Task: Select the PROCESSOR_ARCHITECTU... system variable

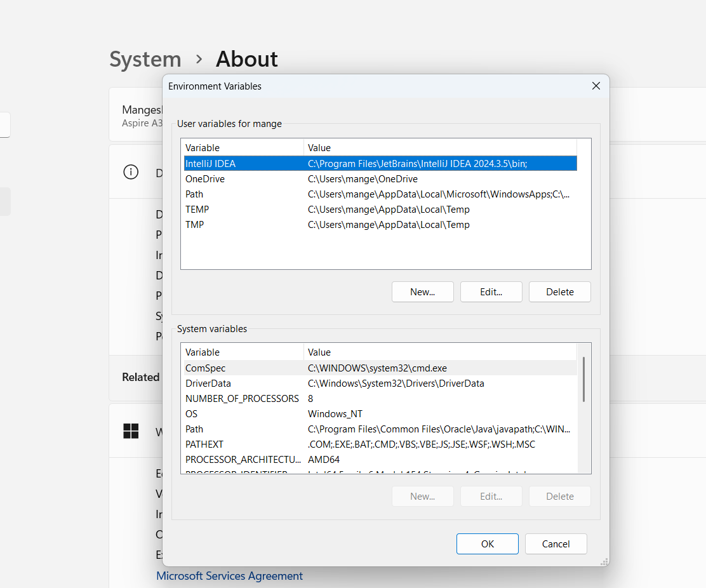Action: coord(243,460)
